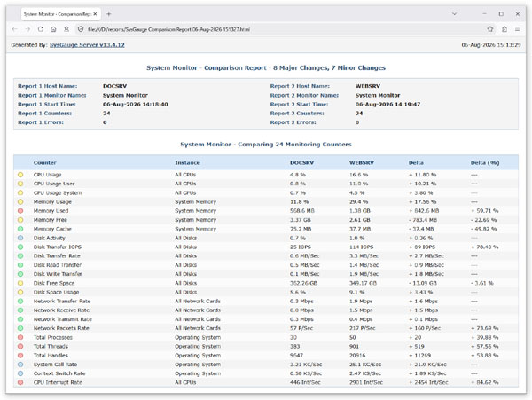
Task: Open the account profile icon
Action: coord(66,29)
